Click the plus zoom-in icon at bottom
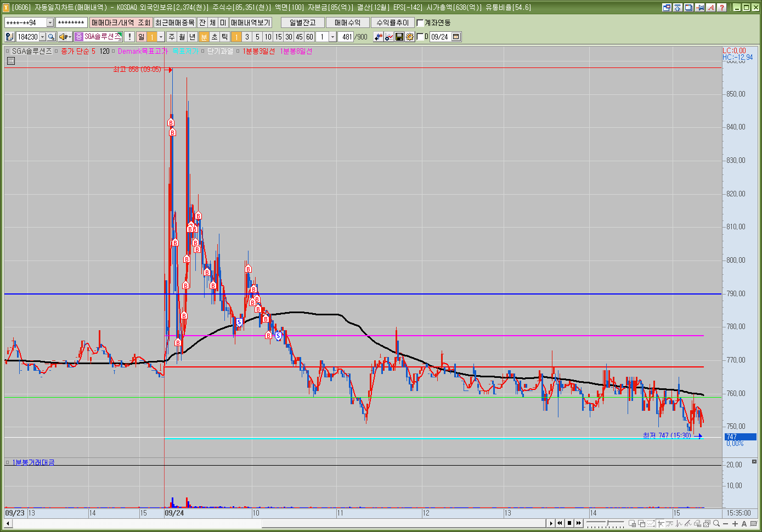Screen dimensions: 762x532 click(735, 524)
